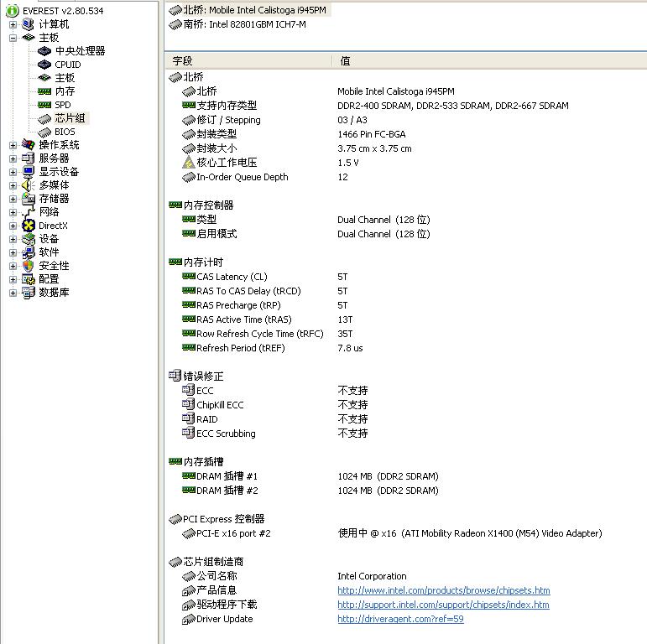This screenshot has height=644, width=647.
Task: Open the Intel support driver download link
Action: click(x=443, y=605)
